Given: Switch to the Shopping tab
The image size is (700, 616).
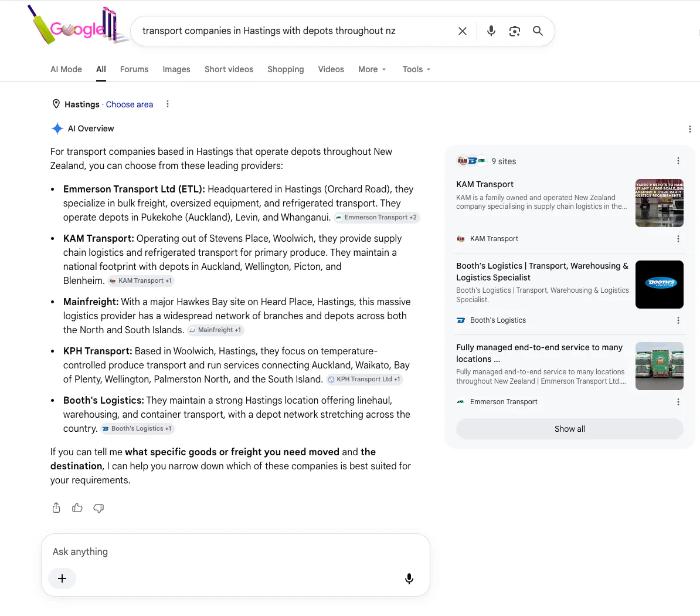Looking at the screenshot, I should coord(286,69).
